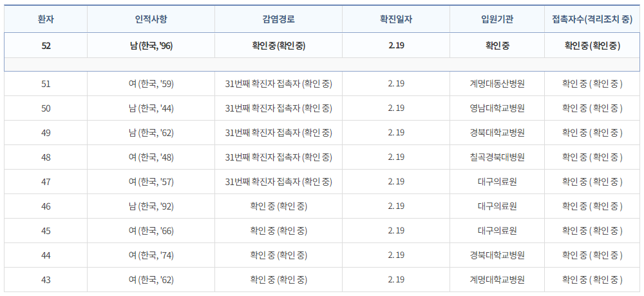Select patient number 50 cell
The image size is (644, 296).
coord(46,108)
